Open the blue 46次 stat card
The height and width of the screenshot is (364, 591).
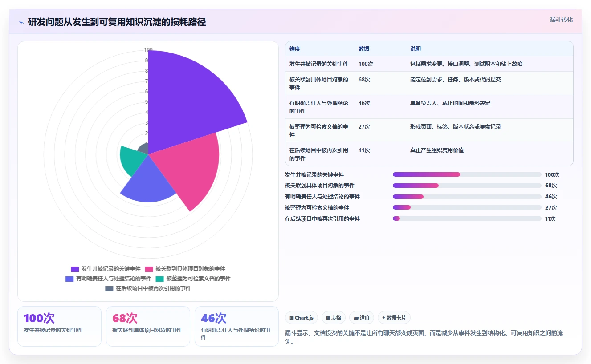tap(236, 326)
